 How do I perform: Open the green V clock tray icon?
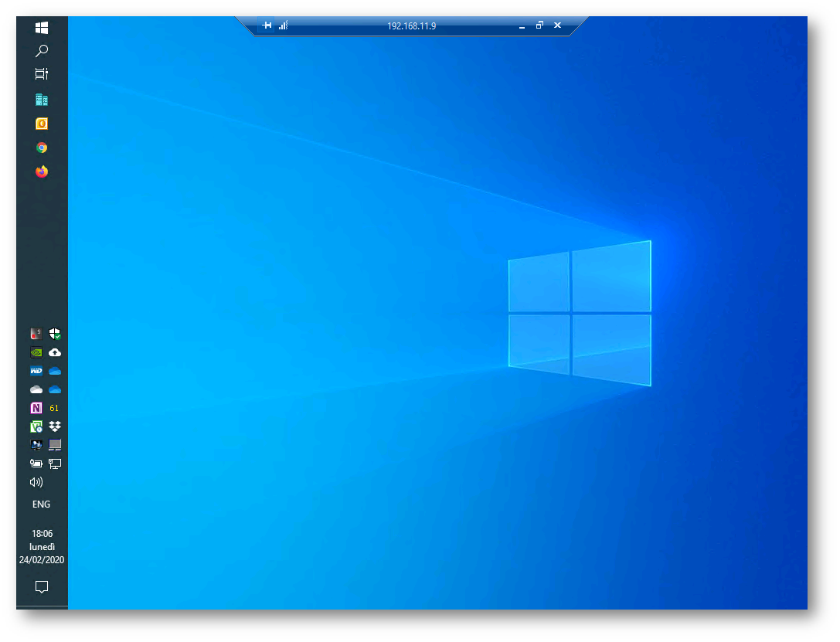(36, 426)
